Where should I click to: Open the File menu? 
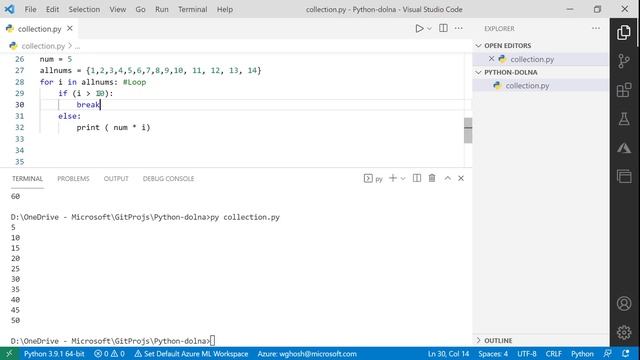[x=30, y=9]
